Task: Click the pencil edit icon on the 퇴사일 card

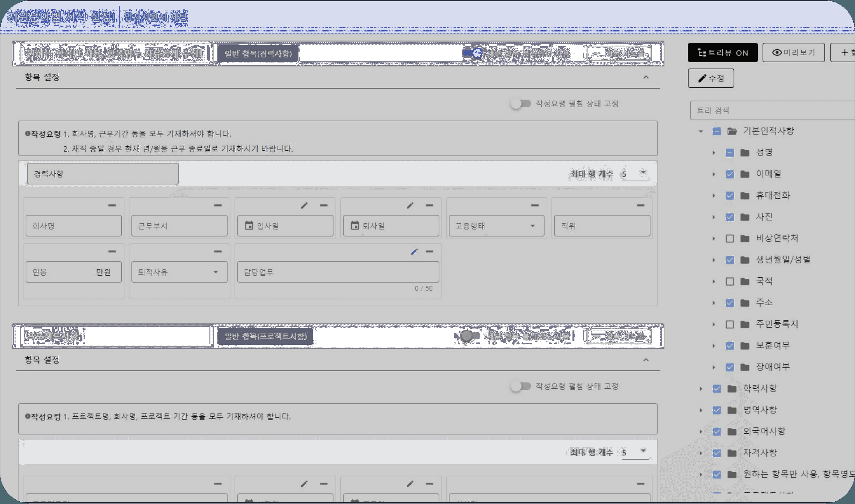Action: pos(410,205)
